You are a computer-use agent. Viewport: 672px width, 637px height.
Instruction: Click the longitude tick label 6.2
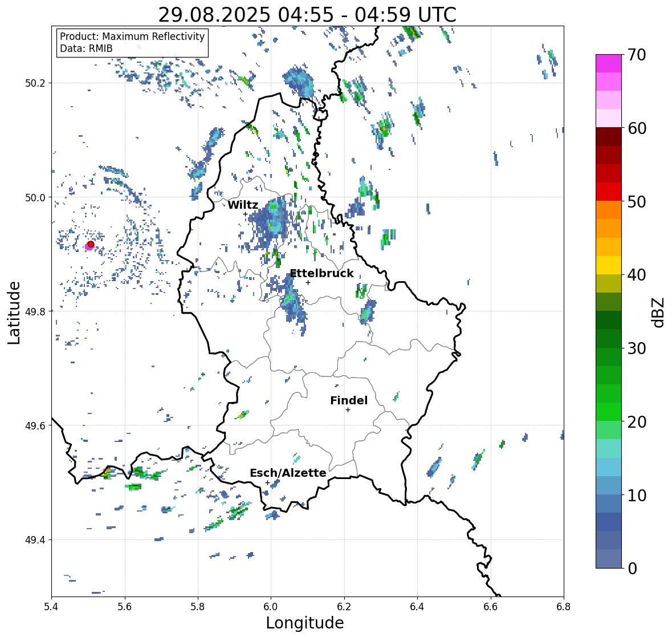point(344,607)
